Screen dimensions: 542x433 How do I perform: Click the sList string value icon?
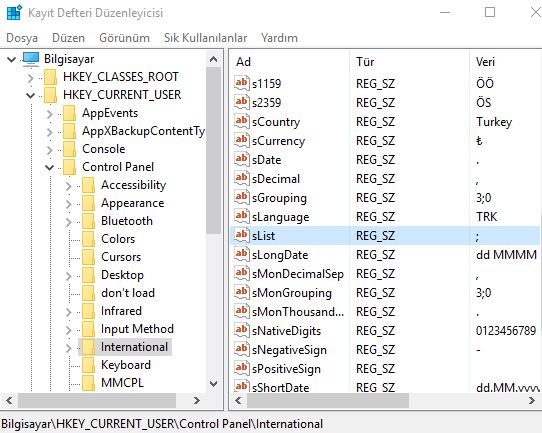tap(242, 235)
